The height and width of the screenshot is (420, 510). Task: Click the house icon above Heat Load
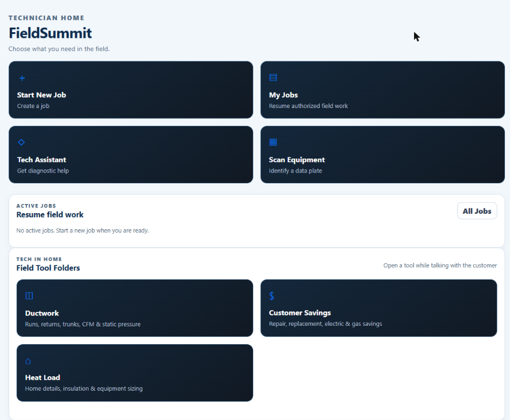click(x=28, y=361)
